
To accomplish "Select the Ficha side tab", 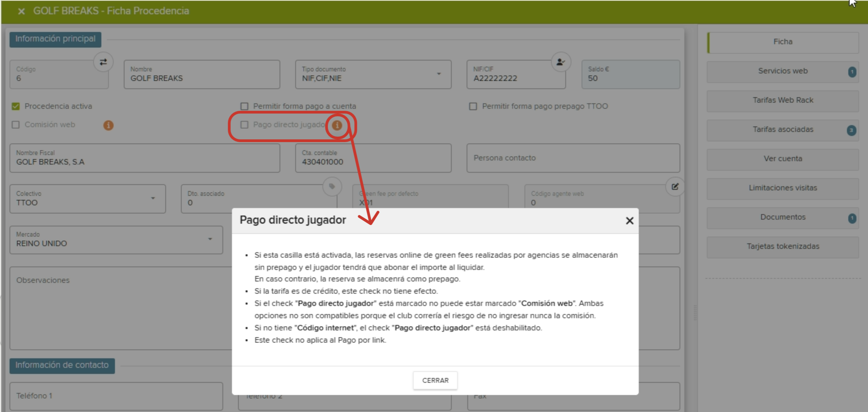I will pos(783,42).
